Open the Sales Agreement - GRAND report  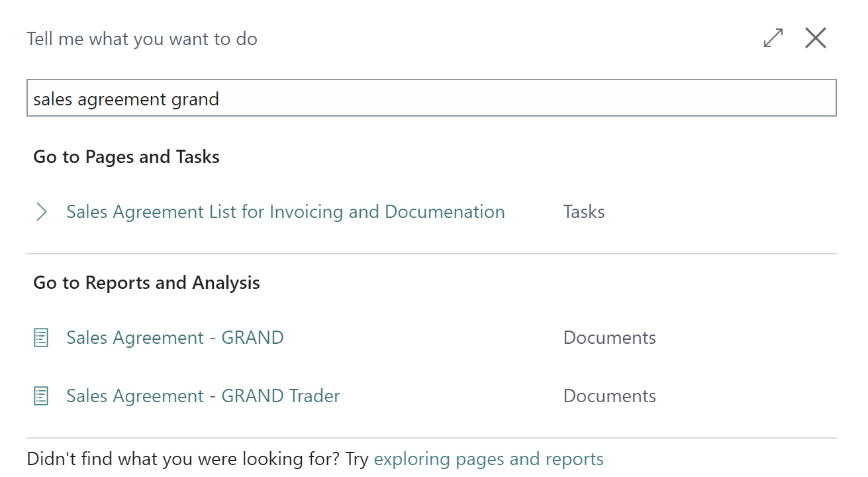tap(175, 338)
